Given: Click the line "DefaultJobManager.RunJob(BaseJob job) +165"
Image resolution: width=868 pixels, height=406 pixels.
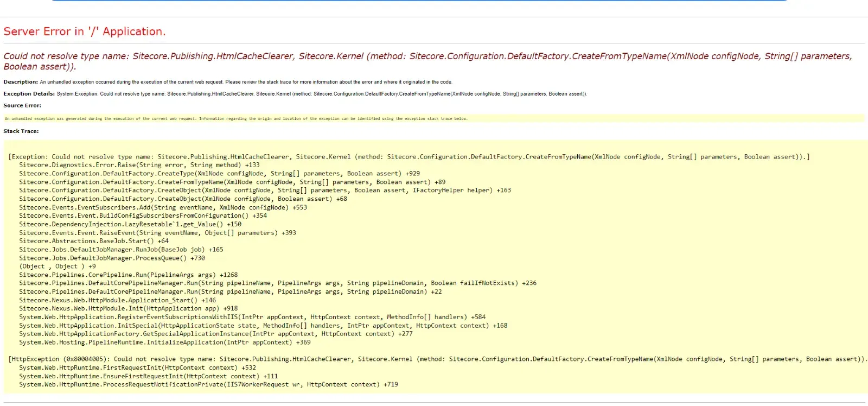Looking at the screenshot, I should [121, 250].
